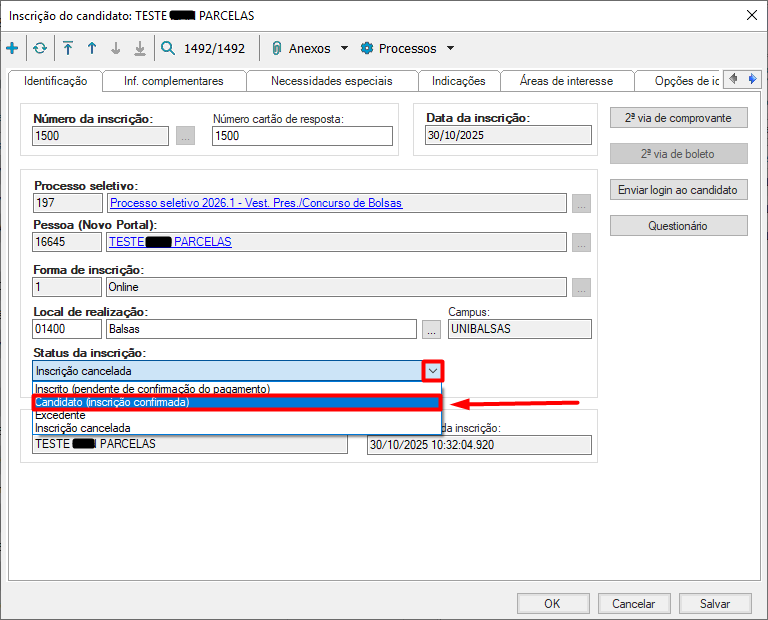Click the add new record plus icon
The width and height of the screenshot is (768, 620).
click(12, 48)
